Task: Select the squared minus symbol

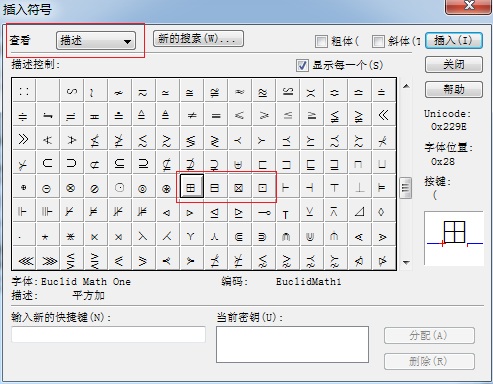Action: click(215, 187)
